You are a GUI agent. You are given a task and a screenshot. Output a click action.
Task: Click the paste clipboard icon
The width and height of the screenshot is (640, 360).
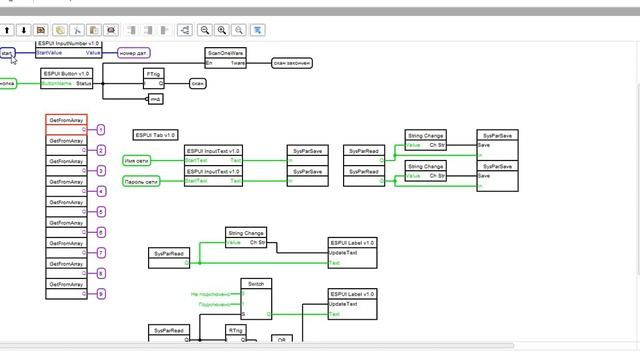pyautogui.click(x=94, y=30)
